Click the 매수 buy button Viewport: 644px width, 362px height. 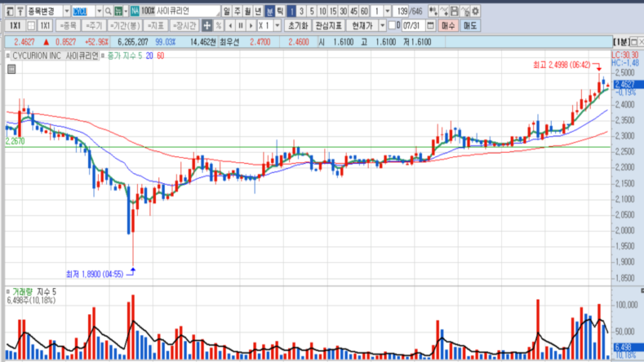tap(448, 26)
